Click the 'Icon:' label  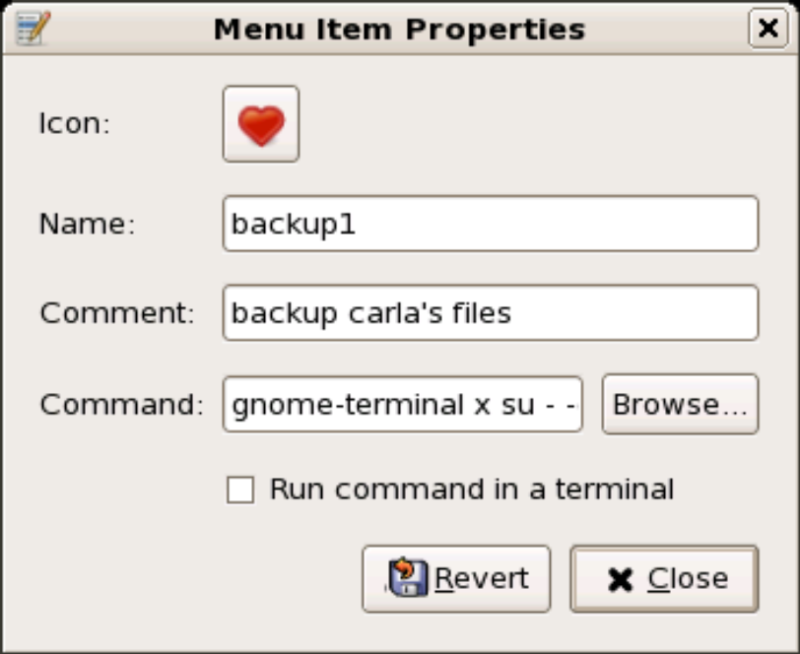75,123
